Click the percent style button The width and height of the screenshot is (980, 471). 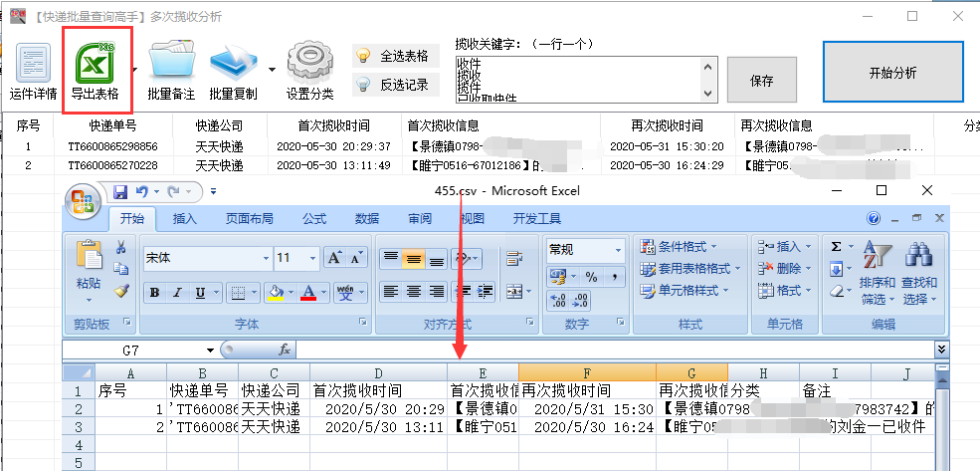click(591, 277)
